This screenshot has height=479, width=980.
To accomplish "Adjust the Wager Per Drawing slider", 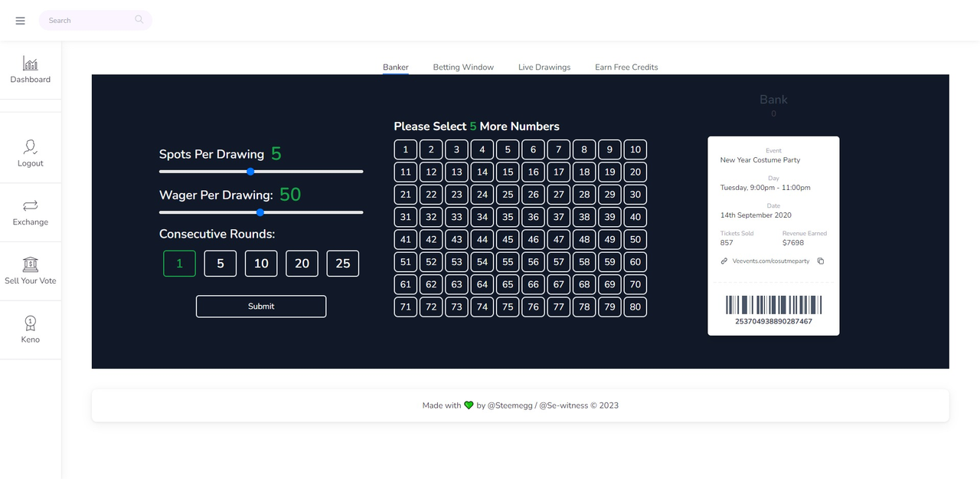I will click(261, 212).
